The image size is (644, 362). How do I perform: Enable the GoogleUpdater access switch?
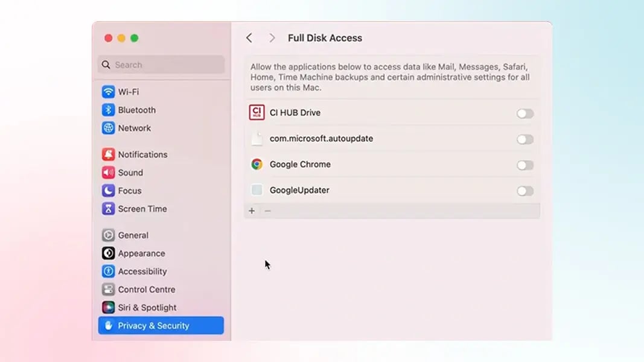[x=525, y=191]
